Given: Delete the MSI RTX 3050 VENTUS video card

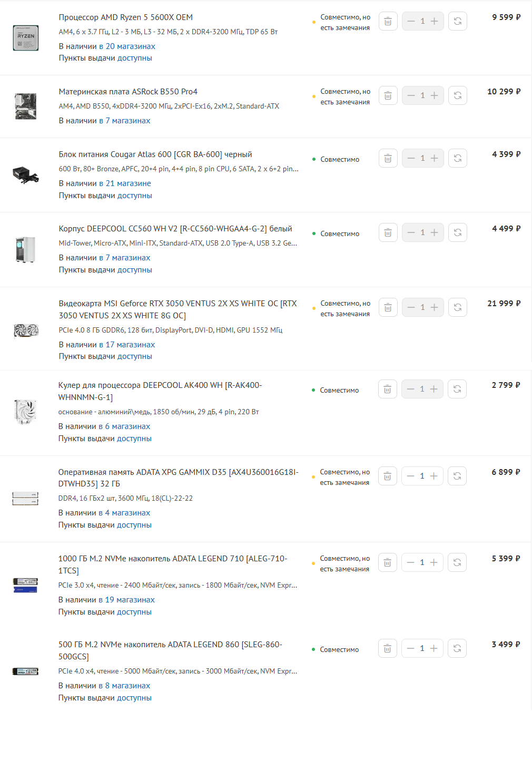Looking at the screenshot, I should click(388, 307).
